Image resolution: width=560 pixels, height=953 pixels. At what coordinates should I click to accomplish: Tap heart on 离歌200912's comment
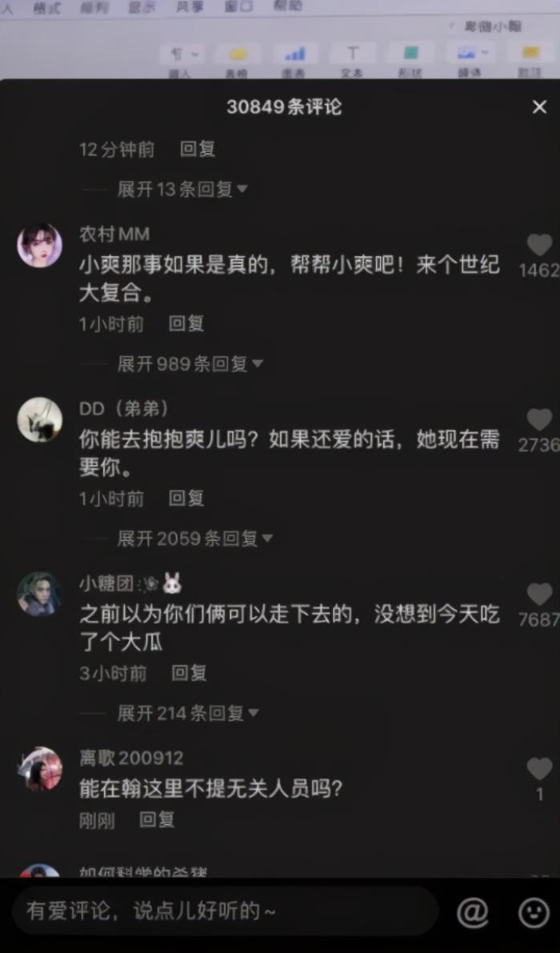click(539, 768)
